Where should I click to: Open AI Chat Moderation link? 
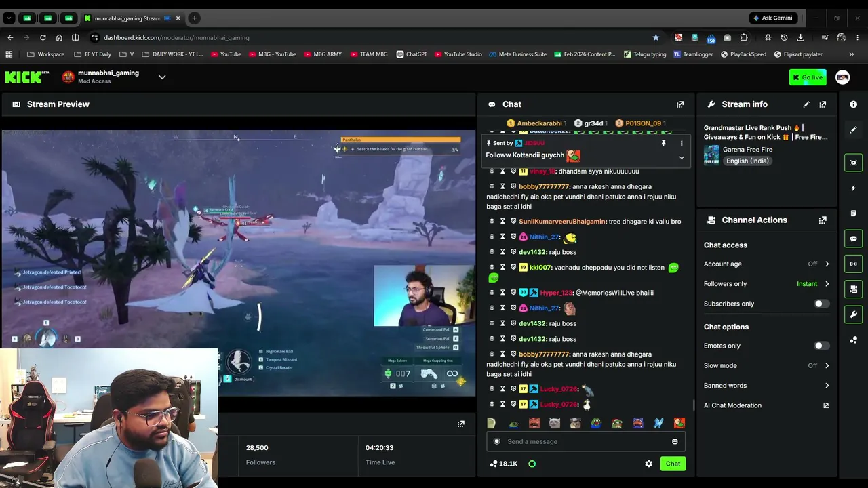click(766, 405)
